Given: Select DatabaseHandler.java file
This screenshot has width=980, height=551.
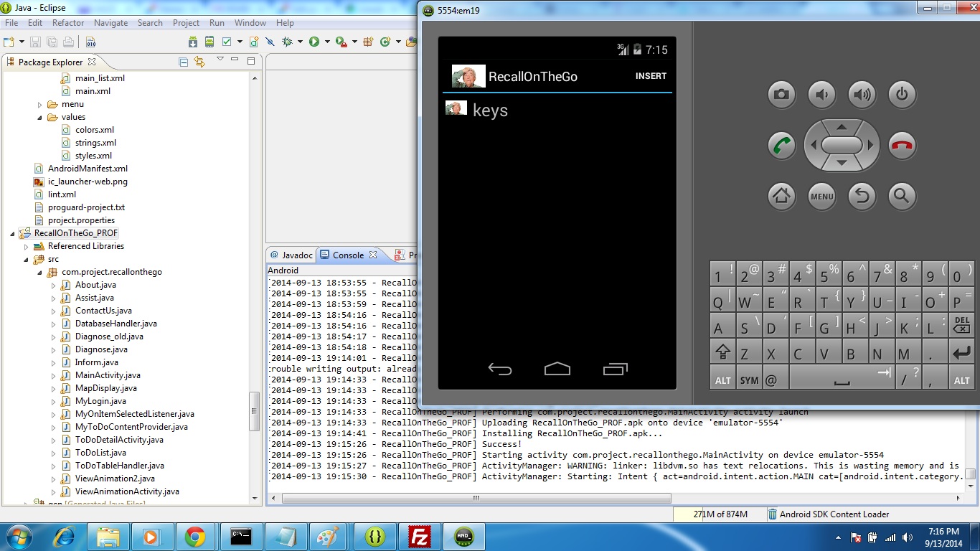Looking at the screenshot, I should (x=116, y=324).
